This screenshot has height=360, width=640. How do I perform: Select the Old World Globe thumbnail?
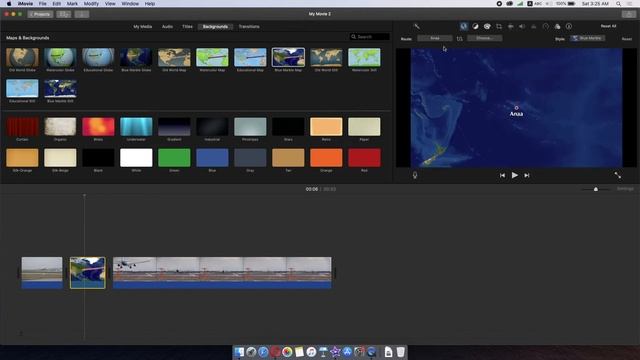pos(22,58)
